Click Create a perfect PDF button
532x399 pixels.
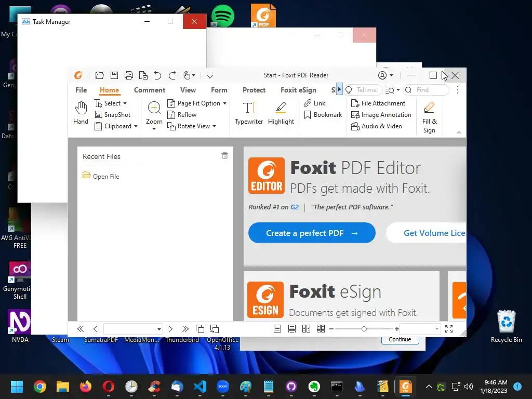312,233
